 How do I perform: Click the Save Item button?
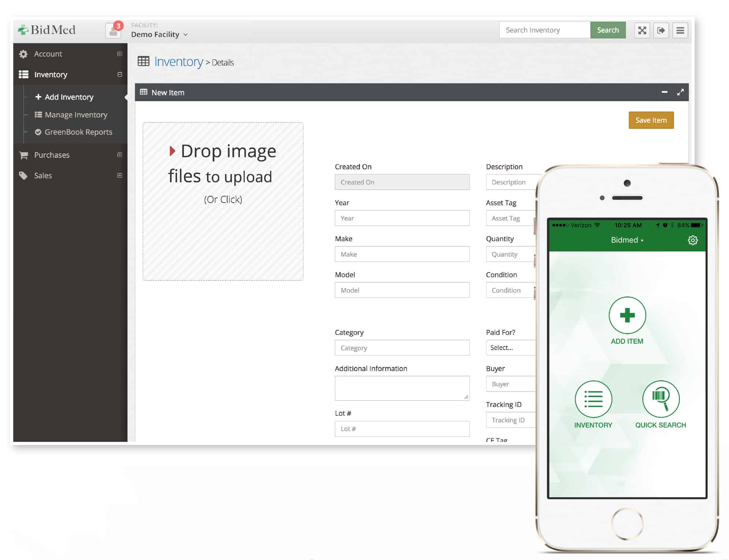pyautogui.click(x=651, y=120)
